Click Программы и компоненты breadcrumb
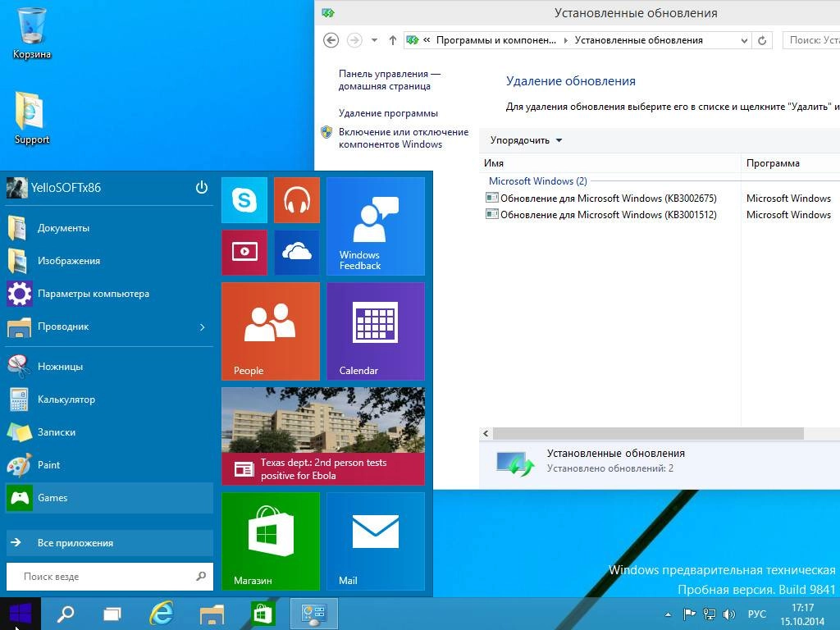The image size is (840, 630). [x=496, y=40]
